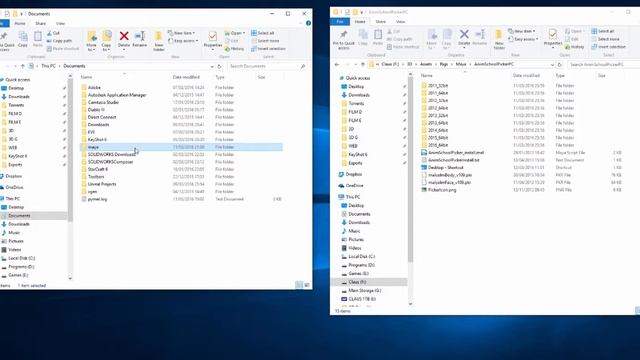Click Select all in the Documents window ribbon
Image resolution: width=640 pixels, height=360 pixels.
(x=262, y=33)
